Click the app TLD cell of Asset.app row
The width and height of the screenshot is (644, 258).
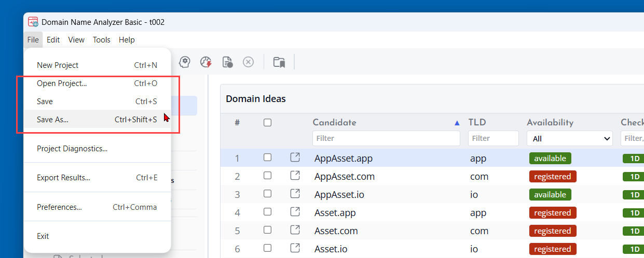[478, 212]
